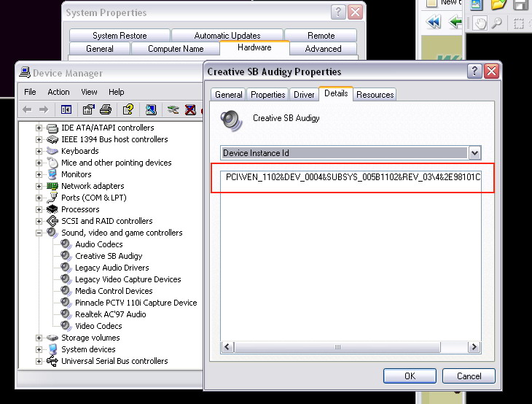The width and height of the screenshot is (532, 404).
Task: Expand the System devices node
Action: pyautogui.click(x=39, y=349)
